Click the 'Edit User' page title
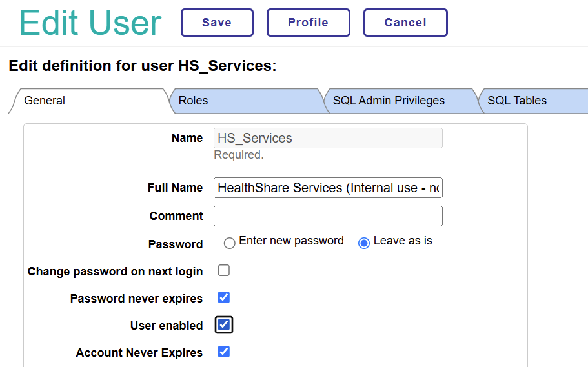The width and height of the screenshot is (588, 367). coord(90,23)
